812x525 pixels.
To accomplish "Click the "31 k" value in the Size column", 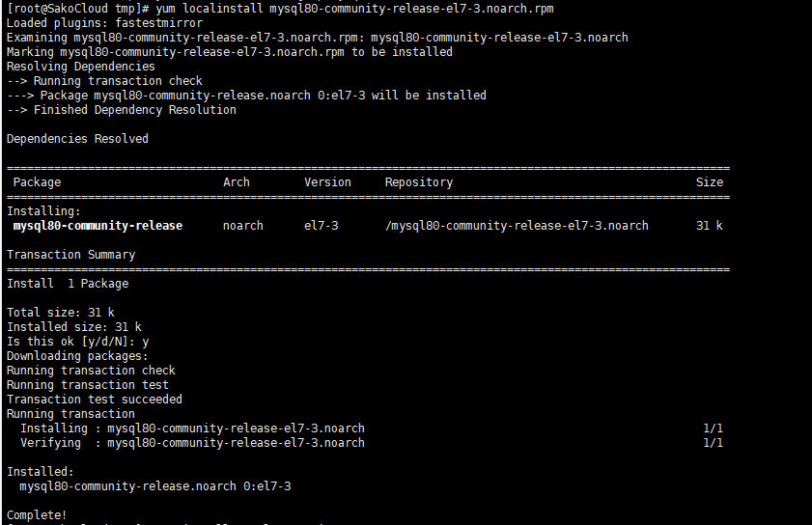I will pos(710,226).
